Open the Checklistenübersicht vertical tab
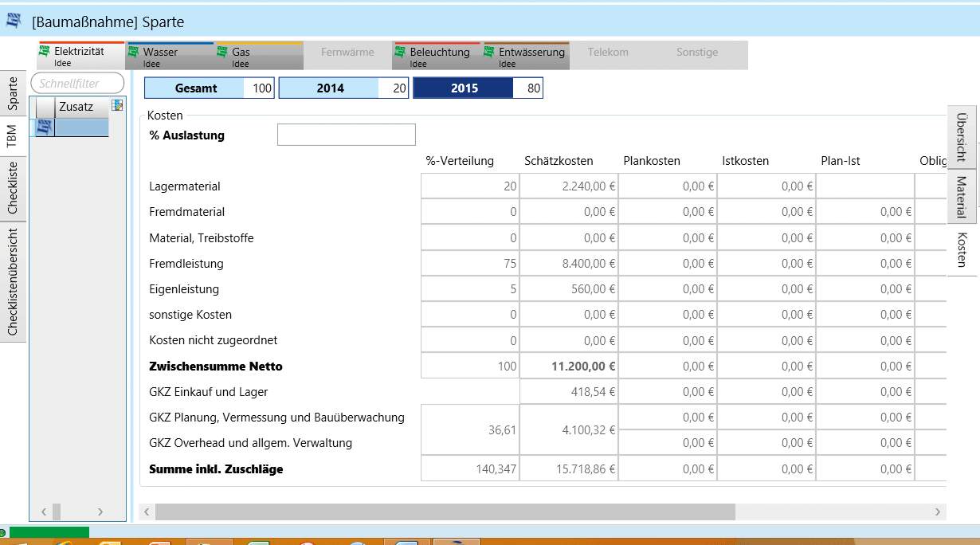980x545 pixels. point(12,282)
